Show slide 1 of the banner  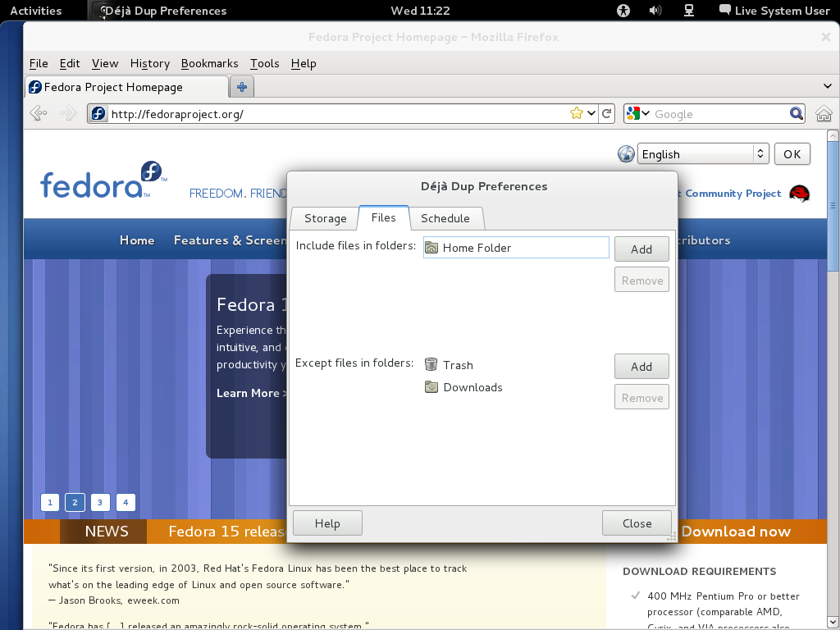pos(50,502)
